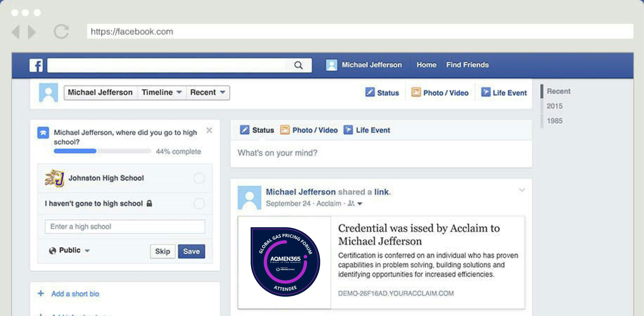The height and width of the screenshot is (316, 644).
Task: Click the Status pencil icon in composer
Action: pos(244,130)
